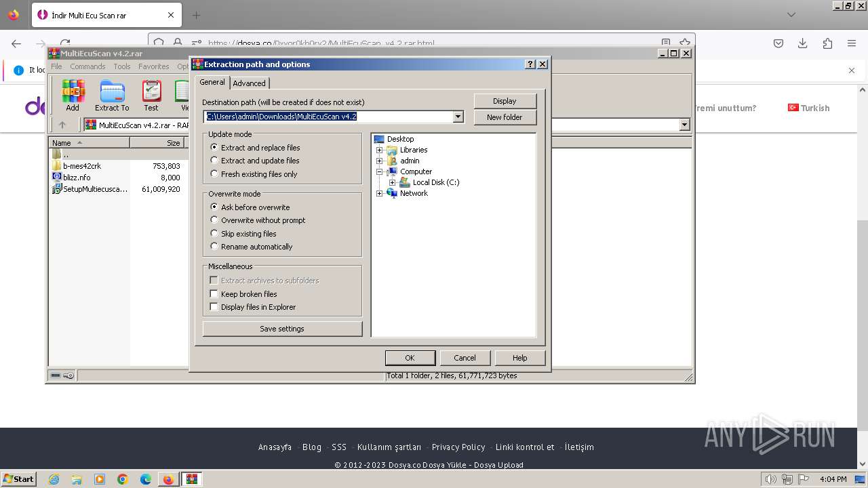Open destination path dropdown arrow
The width and height of the screenshot is (868, 488).
tap(458, 117)
